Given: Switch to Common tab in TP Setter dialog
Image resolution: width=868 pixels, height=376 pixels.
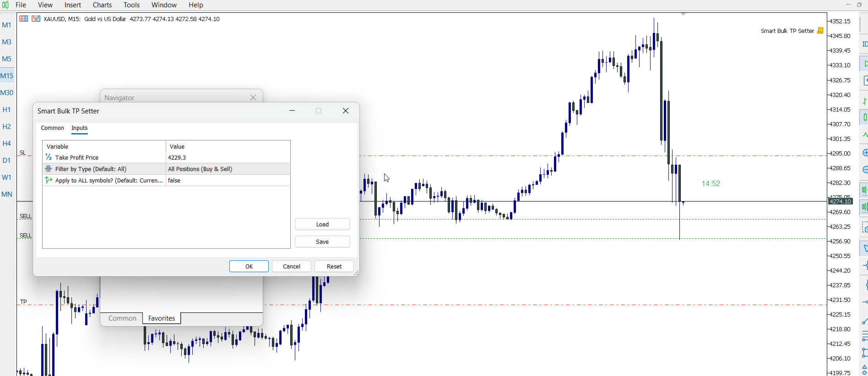Looking at the screenshot, I should click(52, 128).
